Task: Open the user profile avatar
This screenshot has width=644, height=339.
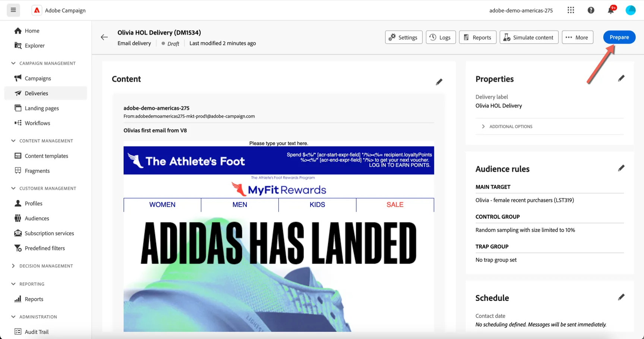Action: click(631, 10)
